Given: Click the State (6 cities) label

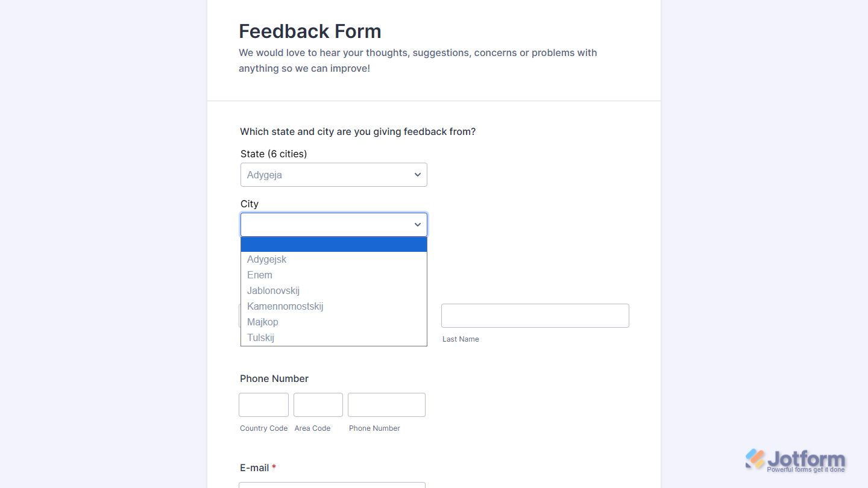Looking at the screenshot, I should [x=274, y=154].
